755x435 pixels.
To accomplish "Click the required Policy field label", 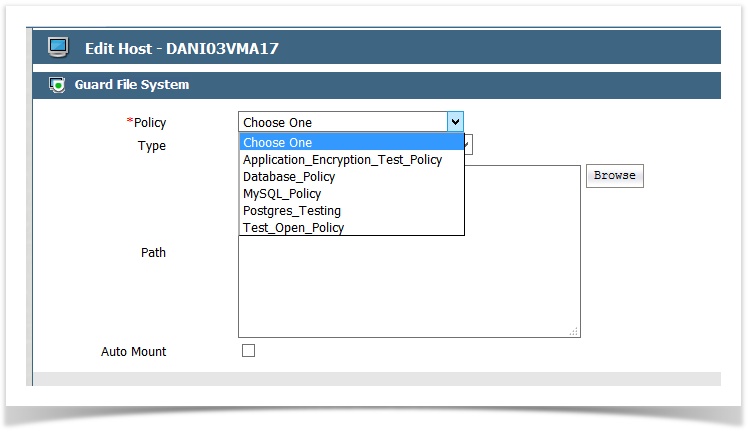I will coord(148,123).
